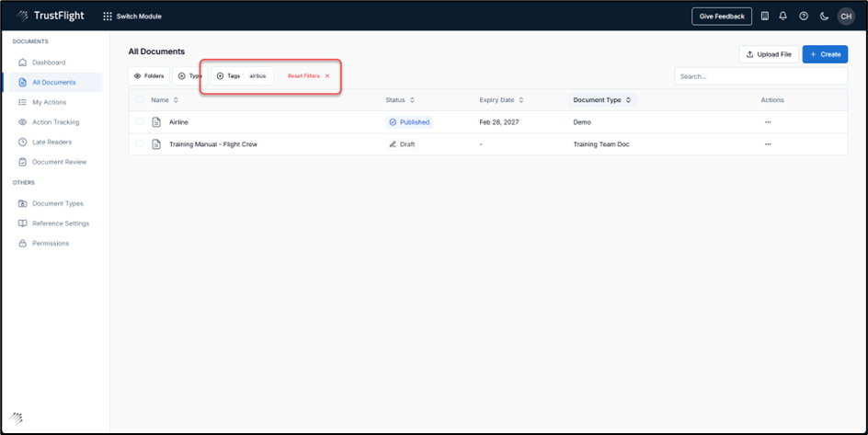Go to My Actions in sidebar

[49, 102]
